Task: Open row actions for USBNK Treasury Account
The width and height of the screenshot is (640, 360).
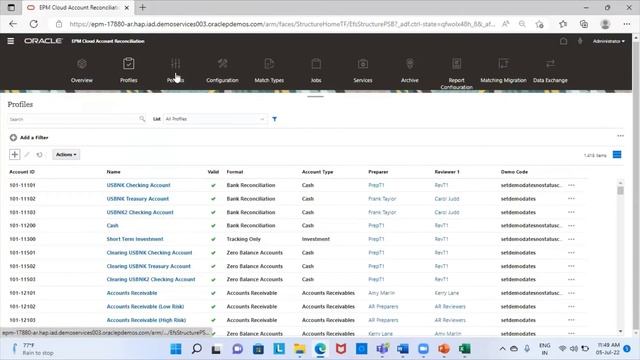Action: coord(571,199)
